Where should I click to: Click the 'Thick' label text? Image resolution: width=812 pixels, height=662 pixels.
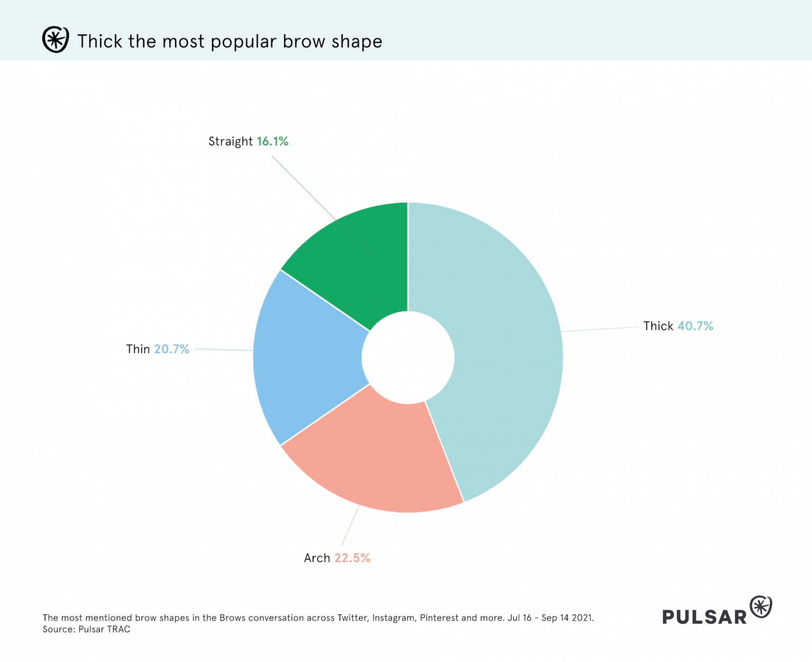point(658,326)
